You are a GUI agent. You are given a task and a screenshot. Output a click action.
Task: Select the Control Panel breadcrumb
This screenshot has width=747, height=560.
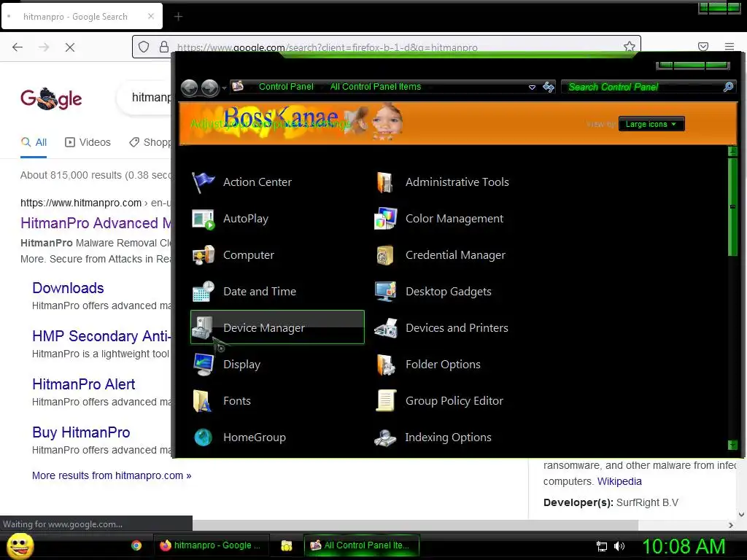[x=286, y=87]
